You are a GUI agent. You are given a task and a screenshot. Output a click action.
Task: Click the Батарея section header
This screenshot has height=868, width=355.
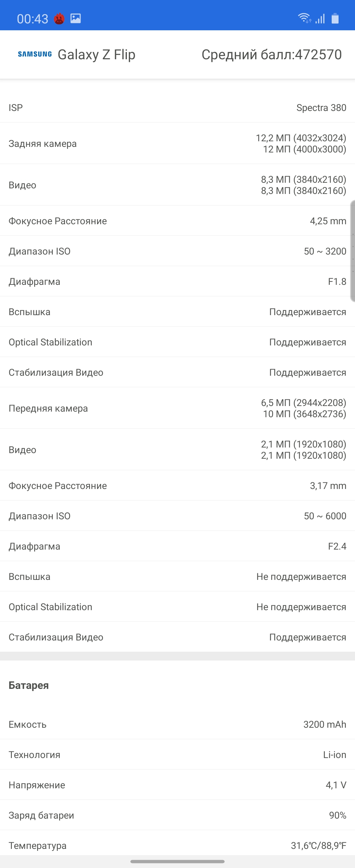(29, 685)
